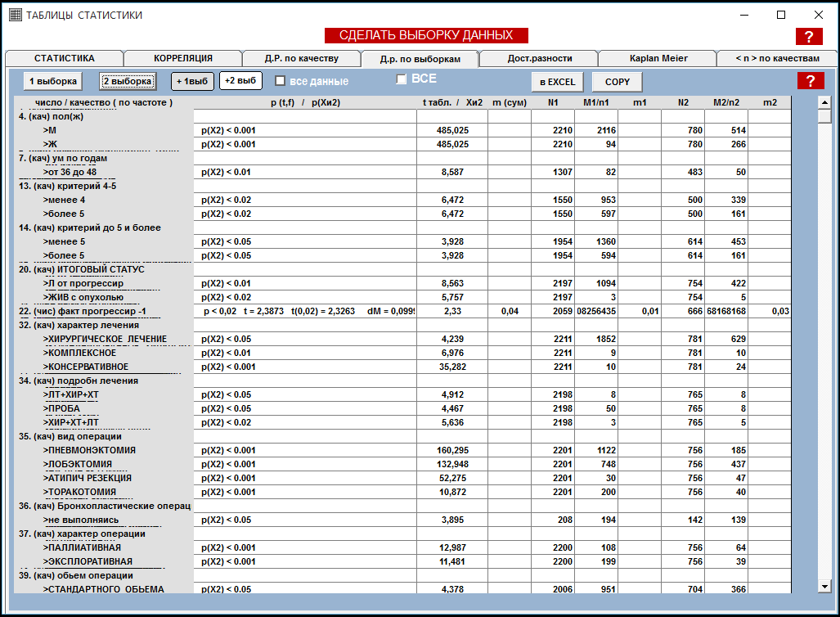Toggle the 'ВСЕ' checkbox
The height and width of the screenshot is (617, 840).
[402, 79]
